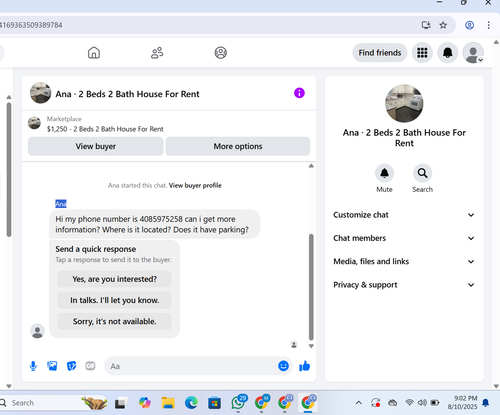Mute the conversation bell icon
The image size is (500, 415).
tap(384, 173)
